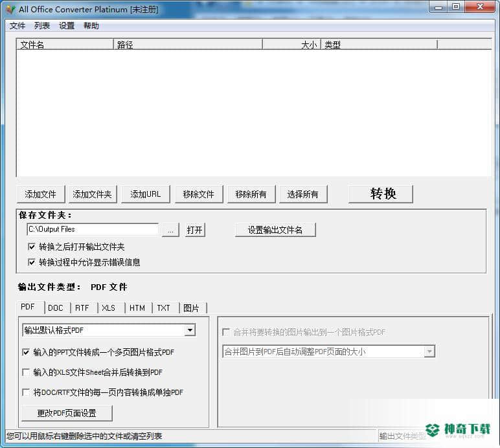Open the 帮助 menu
500x448 pixels.
[x=91, y=25]
